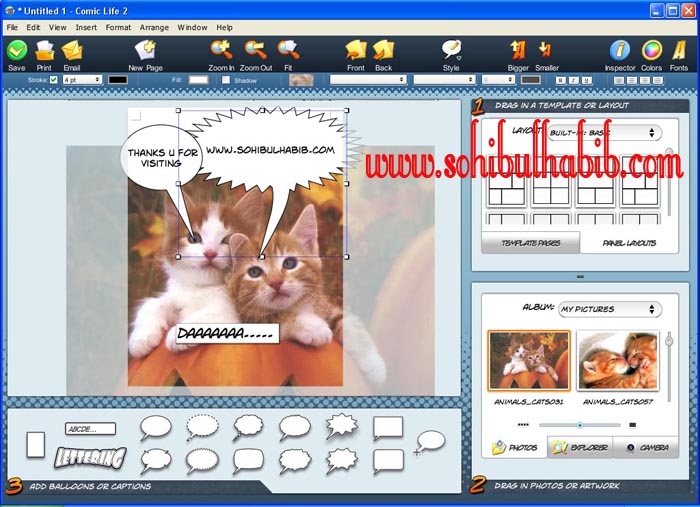Open the Inspector panel
Image resolution: width=700 pixels, height=507 pixels.
(x=620, y=50)
